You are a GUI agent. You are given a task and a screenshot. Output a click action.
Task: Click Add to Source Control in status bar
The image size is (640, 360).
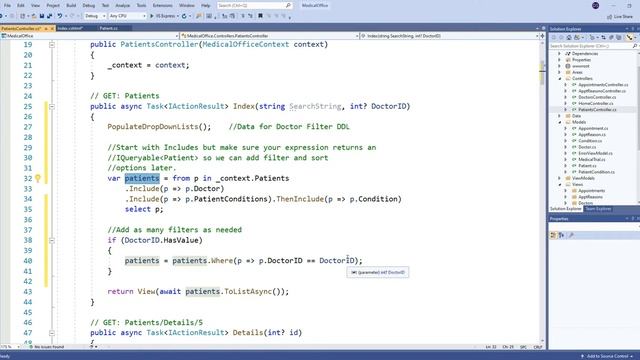pyautogui.click(x=607, y=356)
